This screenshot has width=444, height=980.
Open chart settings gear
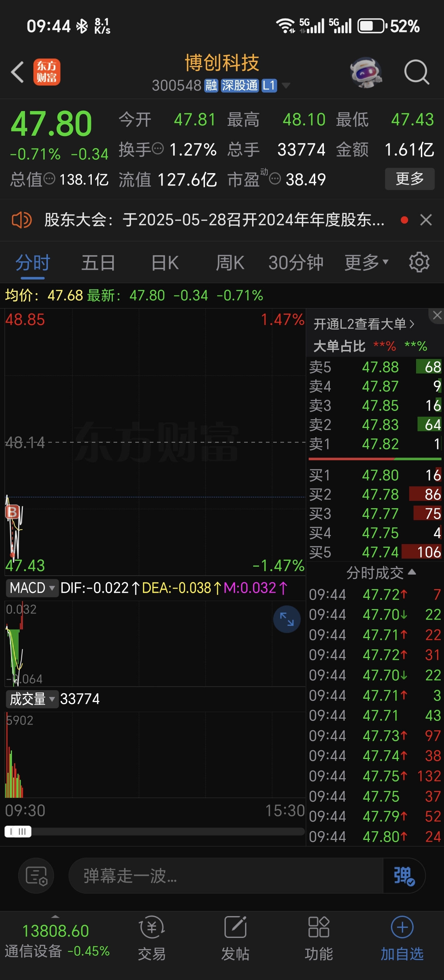pyautogui.click(x=419, y=262)
